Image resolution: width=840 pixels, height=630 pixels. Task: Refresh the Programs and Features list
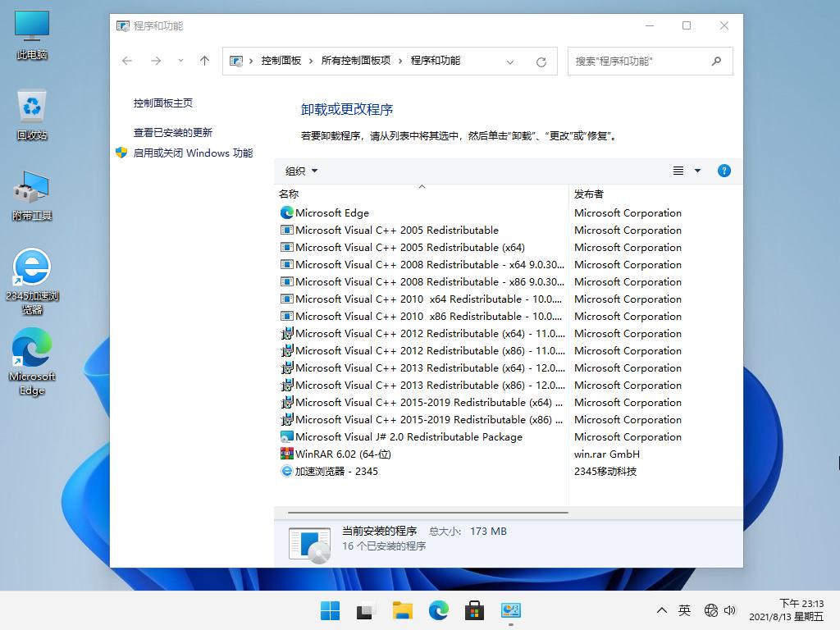pyautogui.click(x=541, y=62)
